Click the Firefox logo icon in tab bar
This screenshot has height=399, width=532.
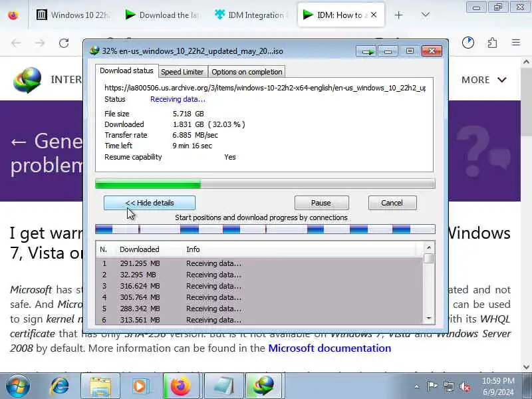click(13, 15)
